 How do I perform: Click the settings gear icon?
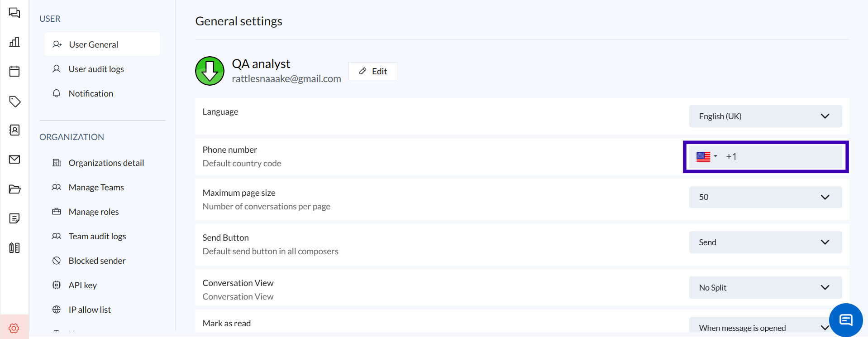14,328
